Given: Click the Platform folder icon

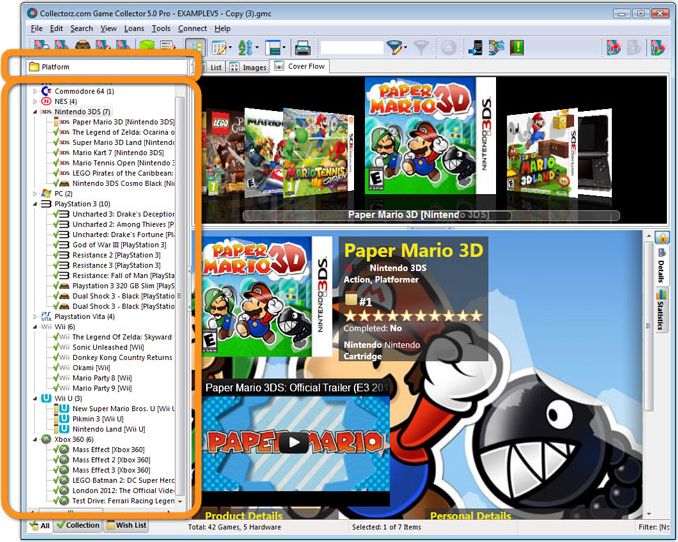Looking at the screenshot, I should (34, 67).
